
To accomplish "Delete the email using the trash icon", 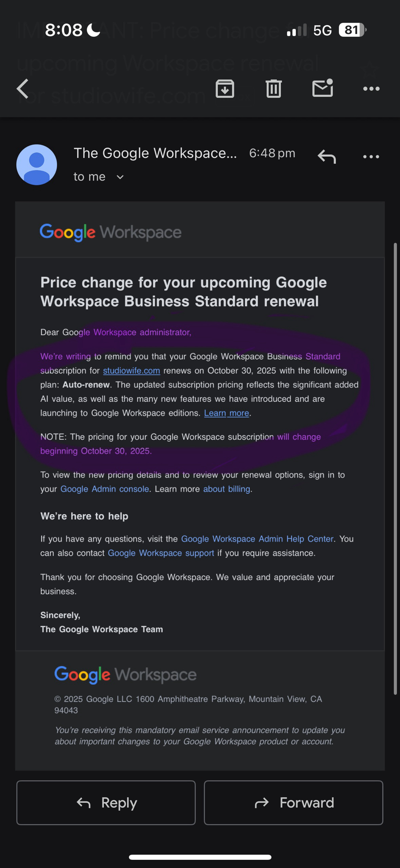I will (274, 89).
